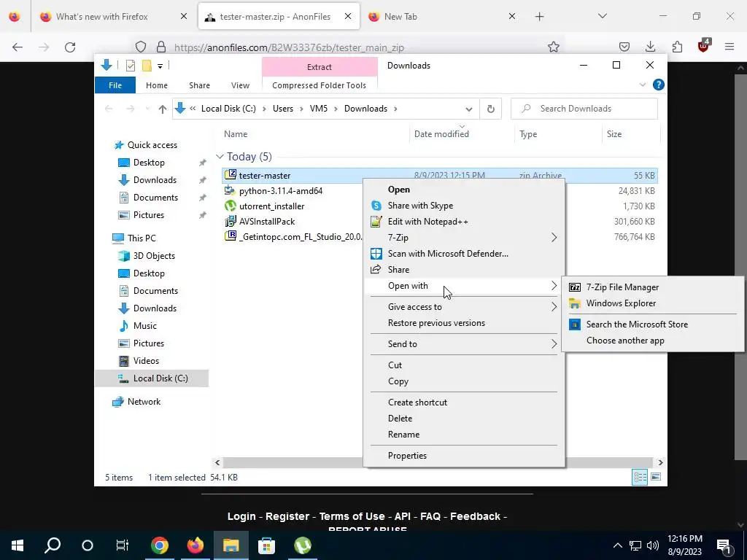
Task: Click Properties in context menu
Action: pos(463,455)
